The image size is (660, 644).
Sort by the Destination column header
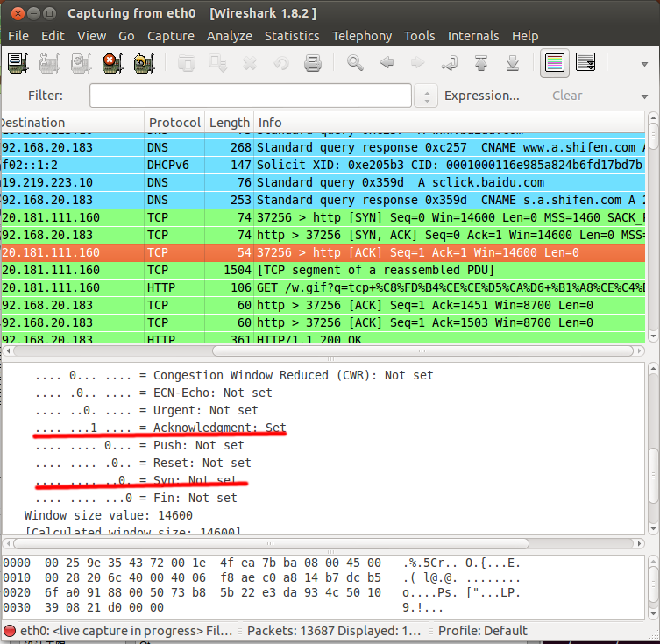73,123
